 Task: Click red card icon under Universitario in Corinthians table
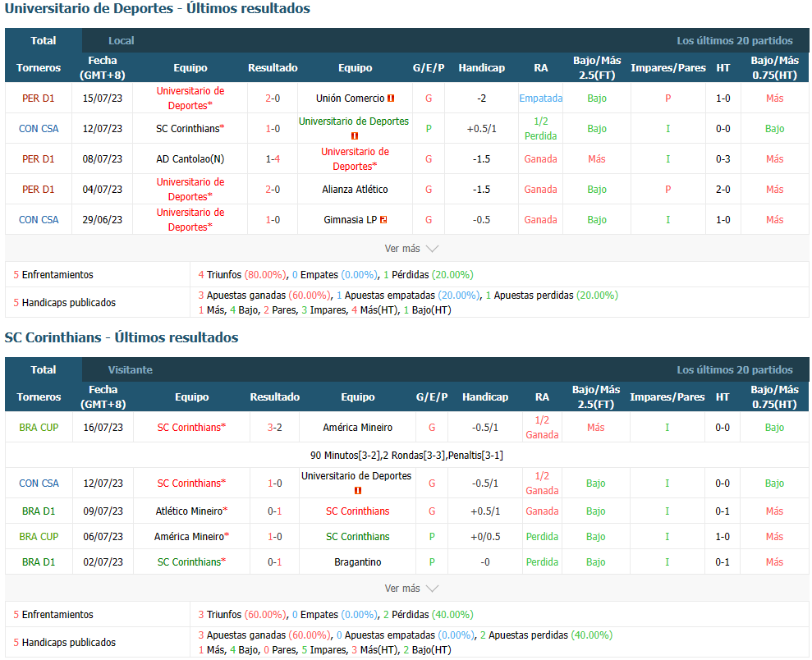pyautogui.click(x=357, y=491)
